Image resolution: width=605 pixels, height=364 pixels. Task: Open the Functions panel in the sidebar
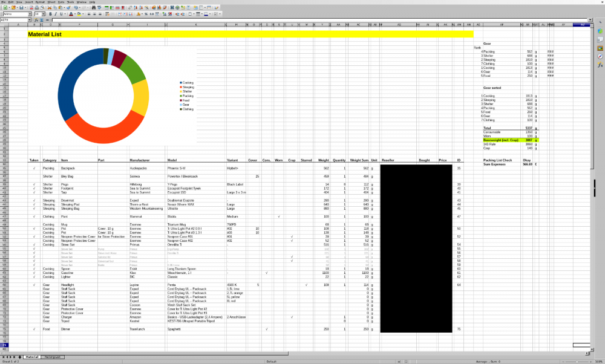click(x=600, y=65)
